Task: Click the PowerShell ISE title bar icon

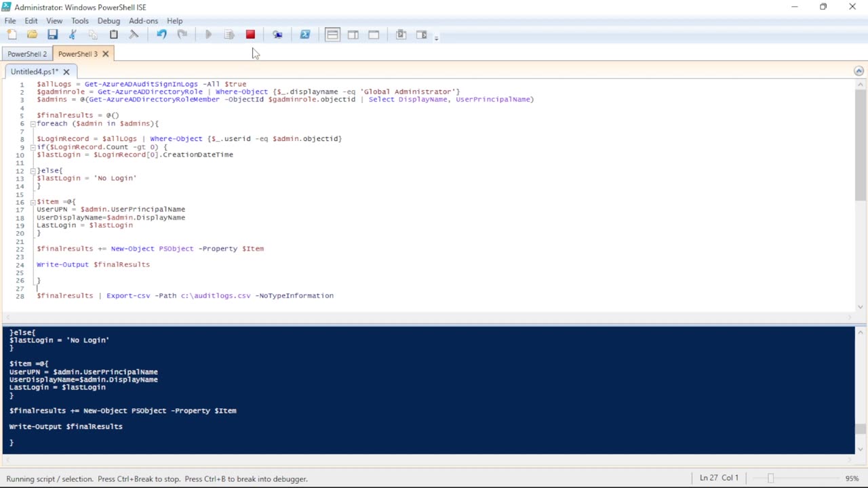Action: click(7, 7)
